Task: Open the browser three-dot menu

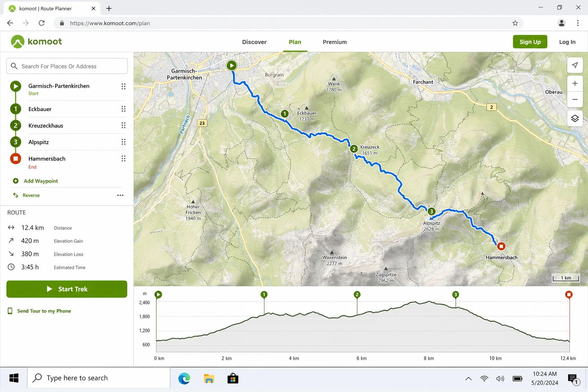Action: click(578, 23)
